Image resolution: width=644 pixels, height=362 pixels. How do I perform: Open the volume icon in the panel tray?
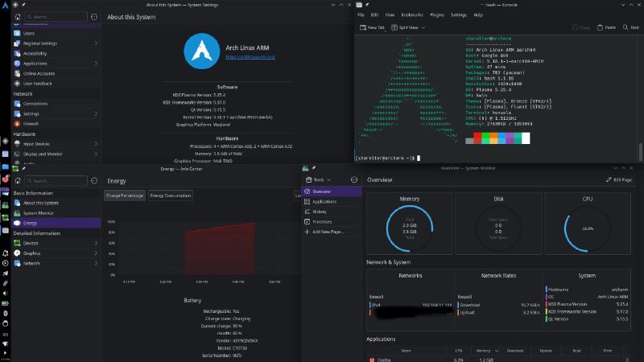pos(5,294)
